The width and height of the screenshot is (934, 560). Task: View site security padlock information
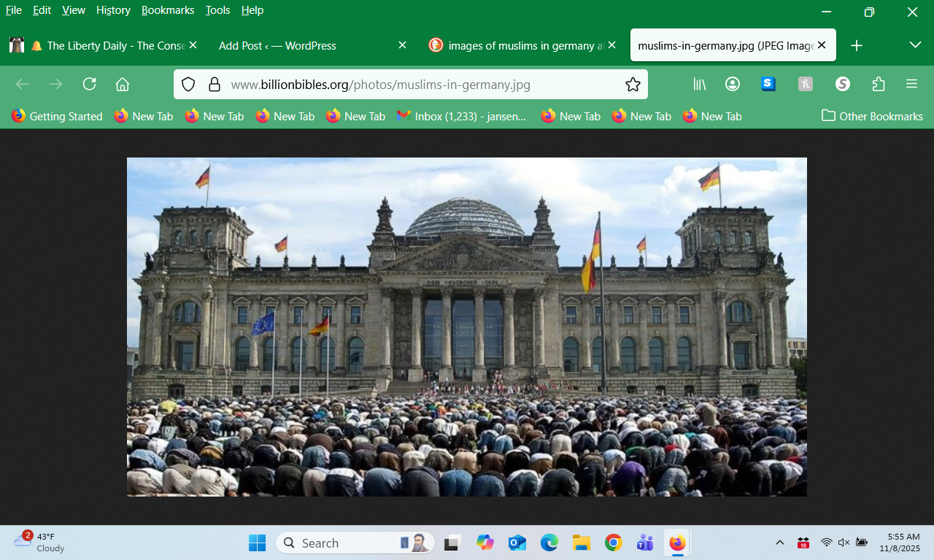[x=215, y=85]
